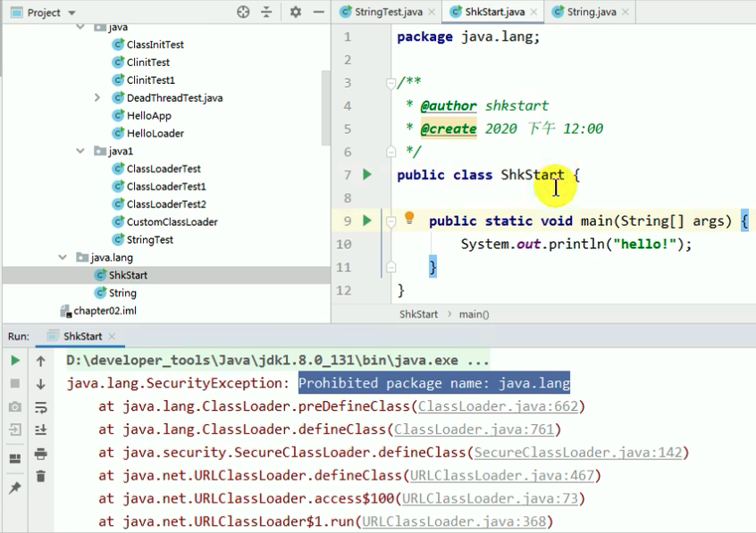Click the yellow light bulb intention icon
This screenshot has width=756, height=533.
click(409, 219)
